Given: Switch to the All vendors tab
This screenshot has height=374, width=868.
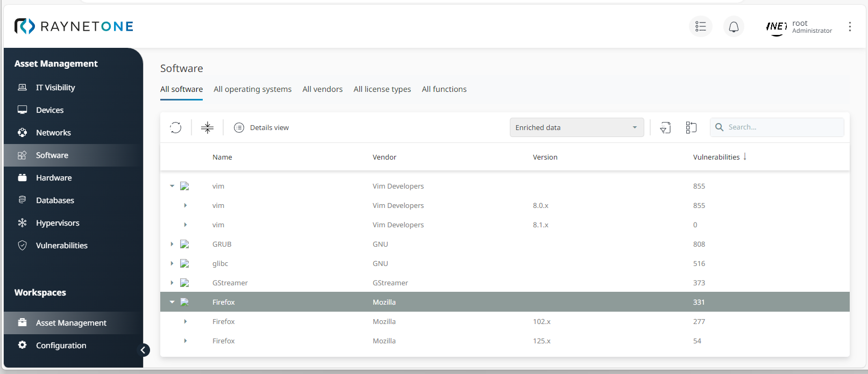Looking at the screenshot, I should 322,89.
